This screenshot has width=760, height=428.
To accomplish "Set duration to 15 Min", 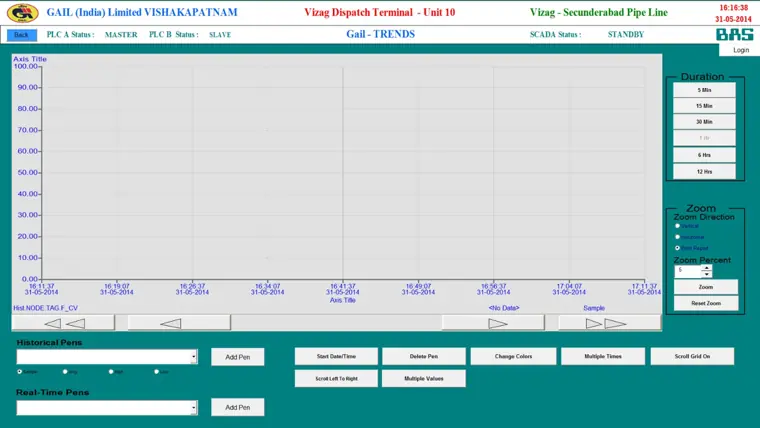I will (704, 106).
